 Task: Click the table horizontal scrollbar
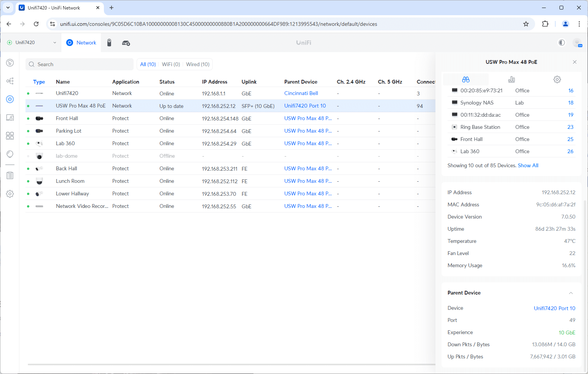231,364
